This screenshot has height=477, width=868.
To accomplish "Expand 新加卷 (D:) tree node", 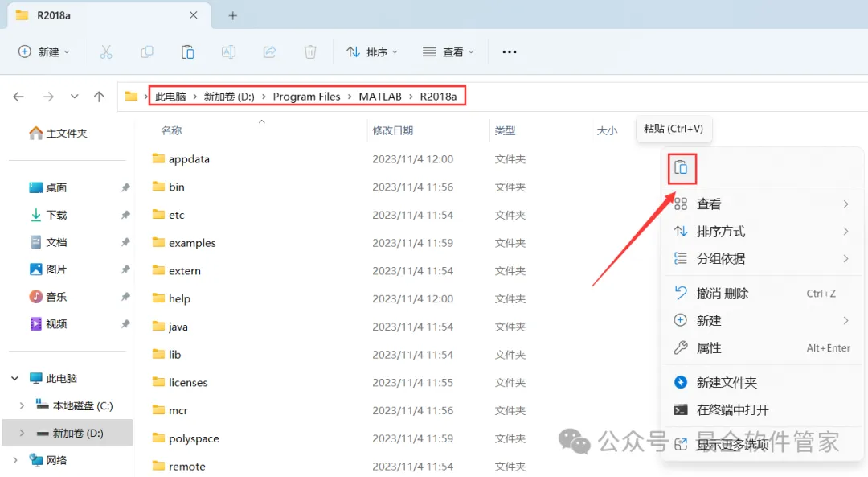I will point(22,433).
